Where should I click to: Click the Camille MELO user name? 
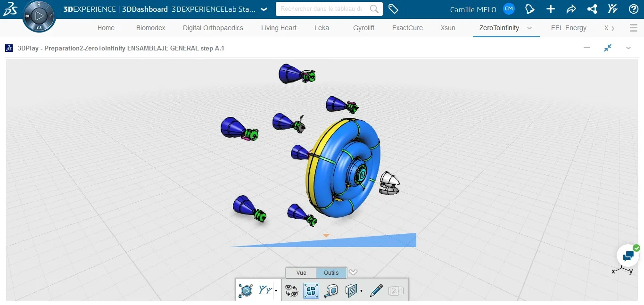coord(473,9)
